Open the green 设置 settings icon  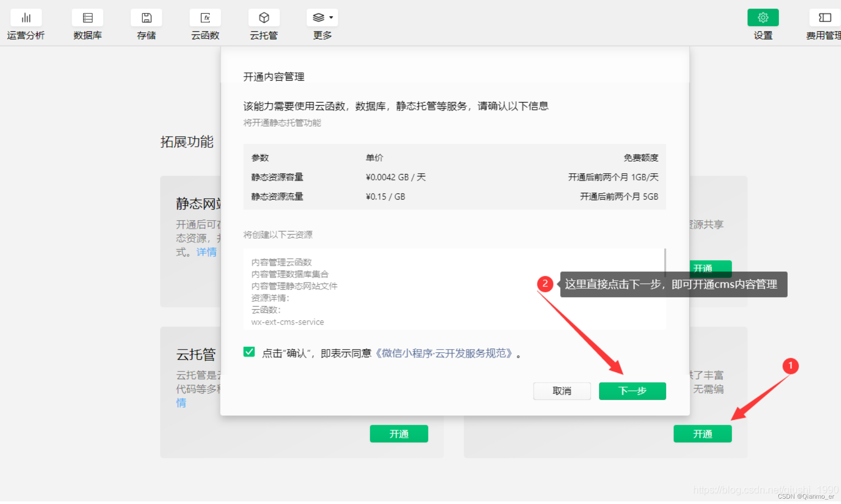tap(763, 18)
